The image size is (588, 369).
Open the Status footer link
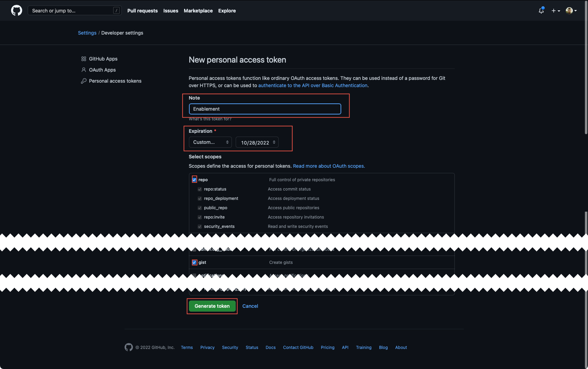[x=252, y=348]
